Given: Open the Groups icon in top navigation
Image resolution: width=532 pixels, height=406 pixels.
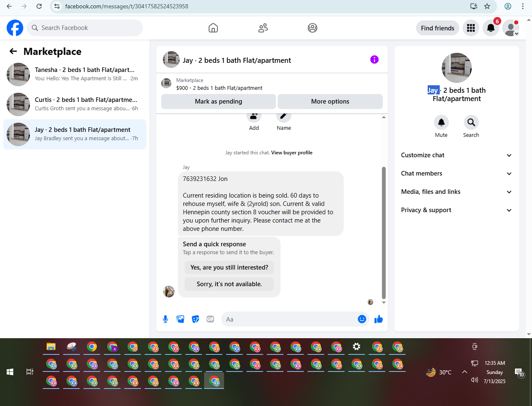Looking at the screenshot, I should (x=313, y=28).
